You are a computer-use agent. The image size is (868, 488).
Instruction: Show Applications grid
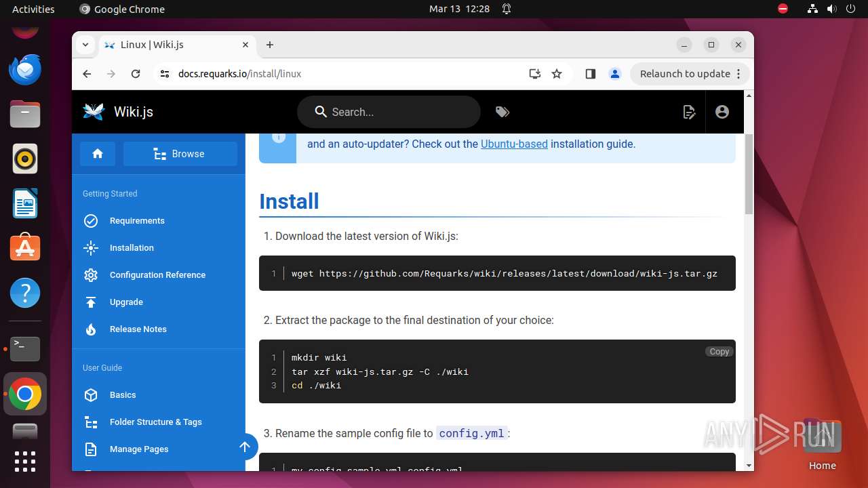click(25, 461)
